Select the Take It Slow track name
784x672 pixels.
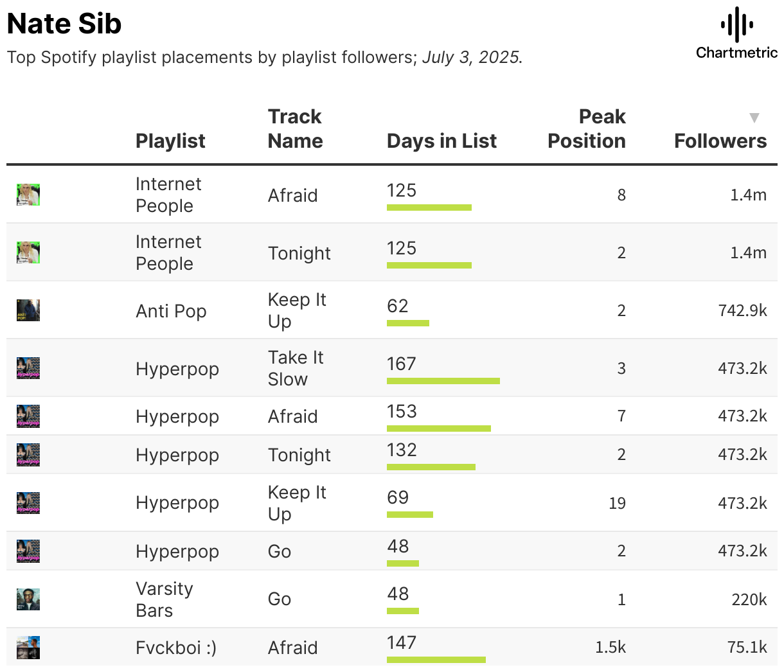(x=296, y=368)
